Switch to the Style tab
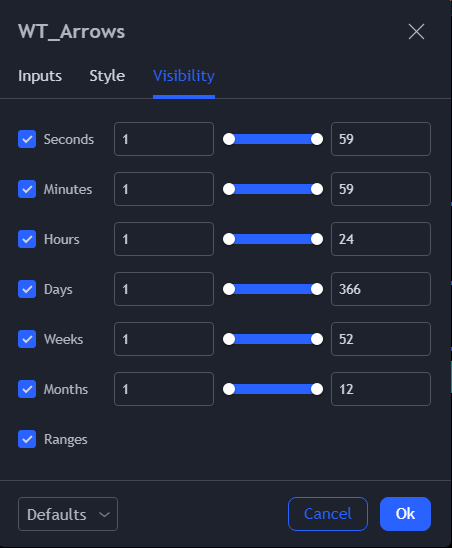452x548 pixels. [x=107, y=76]
